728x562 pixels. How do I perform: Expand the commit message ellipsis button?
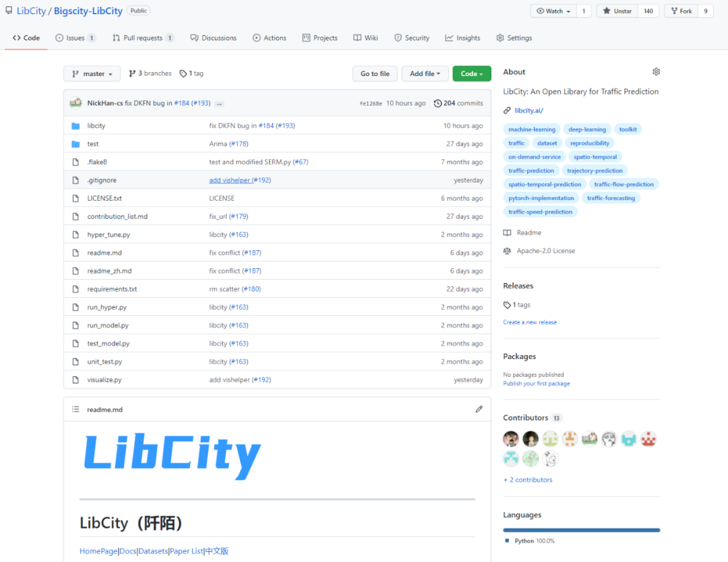219,104
